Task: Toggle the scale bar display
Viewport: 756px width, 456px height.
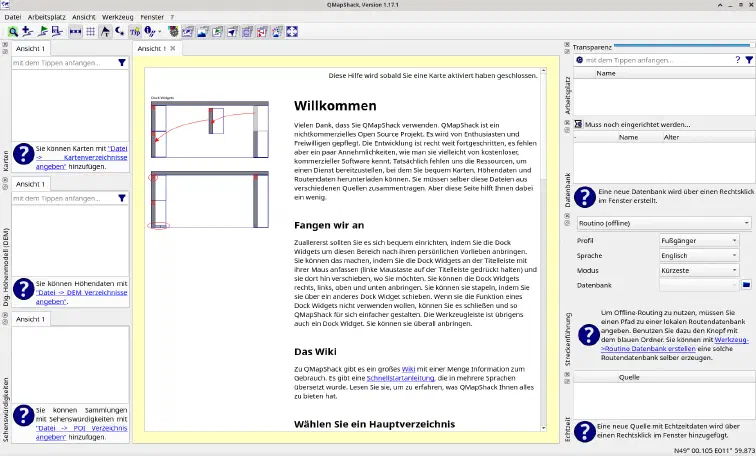Action: click(75, 32)
